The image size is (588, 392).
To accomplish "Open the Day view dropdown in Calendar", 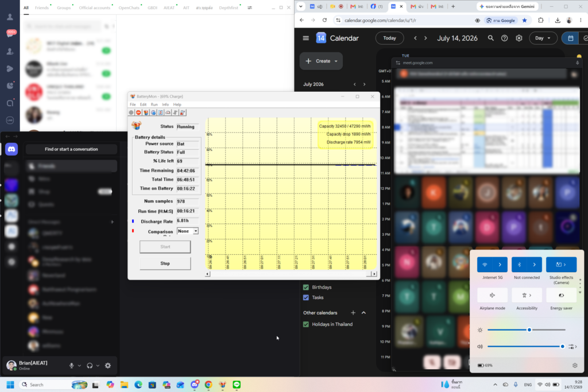I will click(x=543, y=38).
